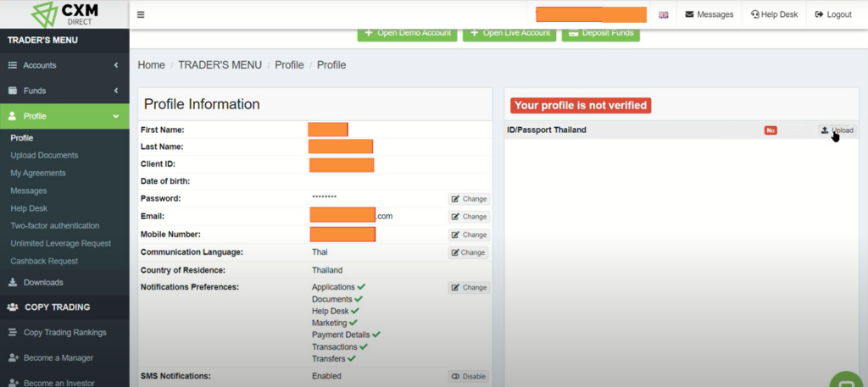Disable SMS Notifications
Screen dimensions: 868x387
[468, 377]
